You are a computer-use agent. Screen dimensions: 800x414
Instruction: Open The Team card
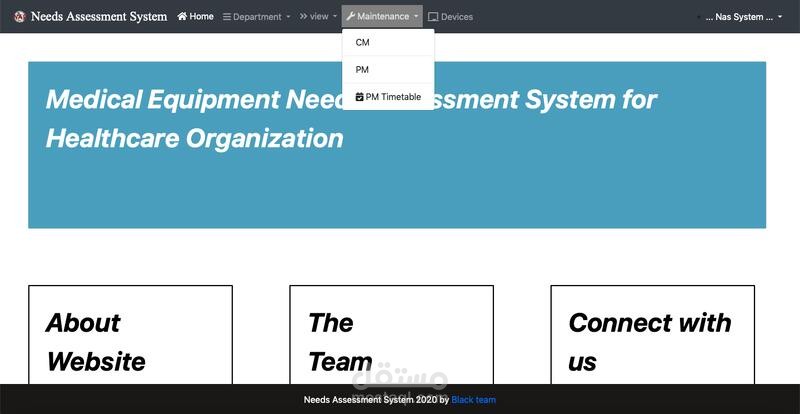[x=391, y=335]
